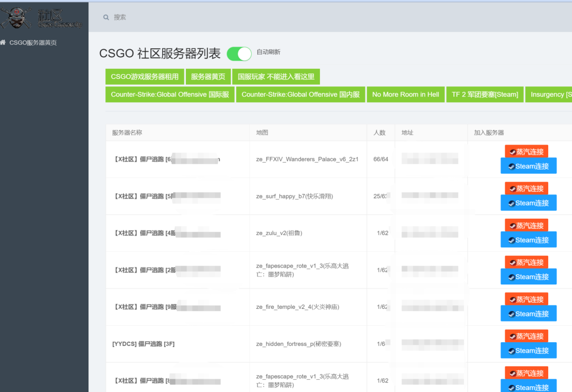This screenshot has height=392, width=572.
Task: Click 蒸汽连接 for ze_FFXIV_Wanderers_Palace server
Action: (x=526, y=152)
